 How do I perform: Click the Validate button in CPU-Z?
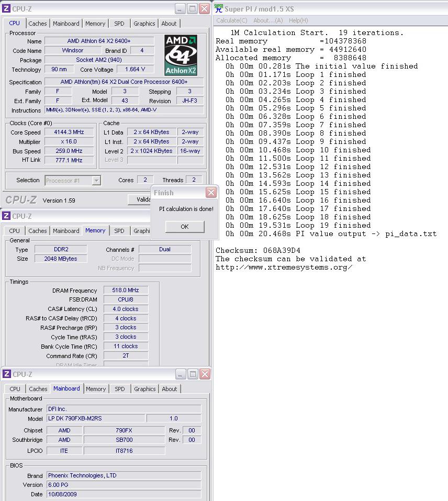pos(140,199)
